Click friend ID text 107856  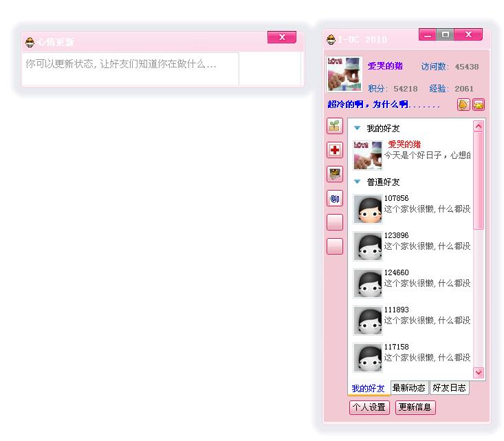(396, 198)
